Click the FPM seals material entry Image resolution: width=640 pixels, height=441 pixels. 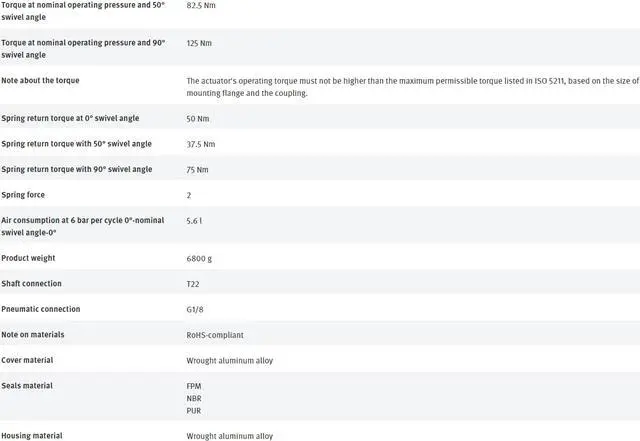(x=194, y=386)
